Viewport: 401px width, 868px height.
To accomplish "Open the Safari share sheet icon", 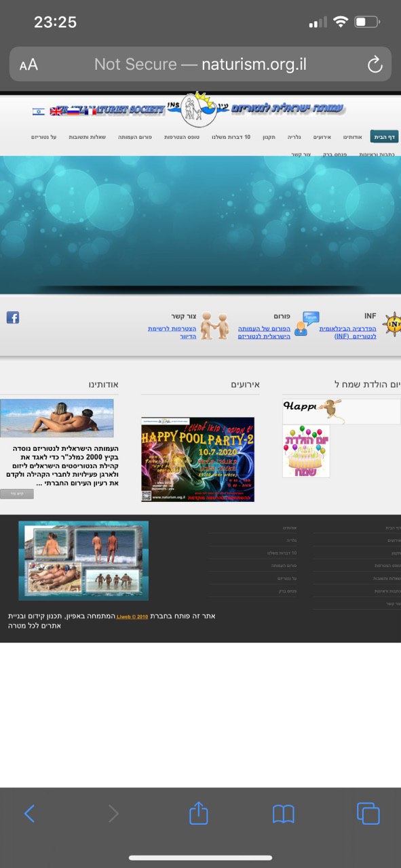I will (x=198, y=812).
